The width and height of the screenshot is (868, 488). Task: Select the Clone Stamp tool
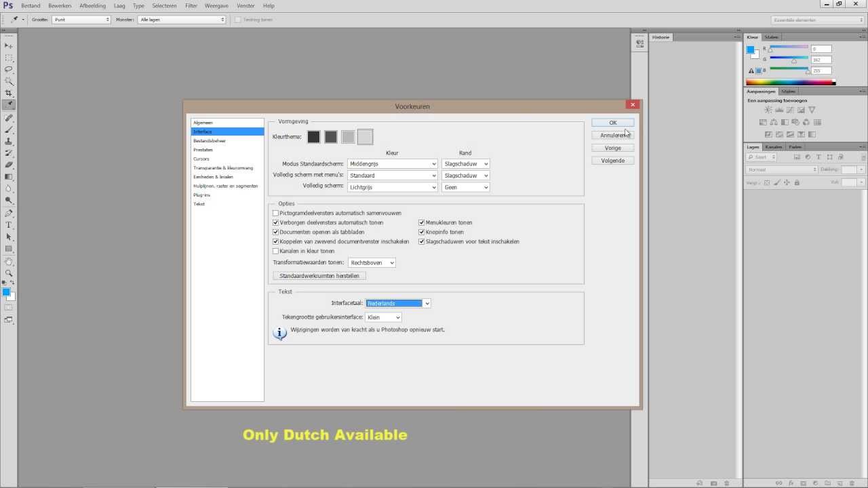click(x=9, y=141)
